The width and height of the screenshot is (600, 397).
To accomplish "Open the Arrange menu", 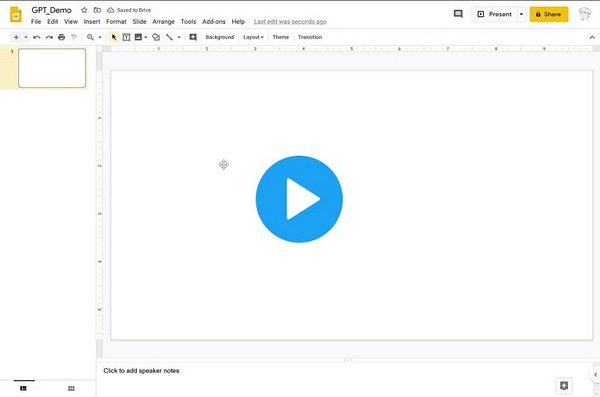I will pyautogui.click(x=163, y=21).
